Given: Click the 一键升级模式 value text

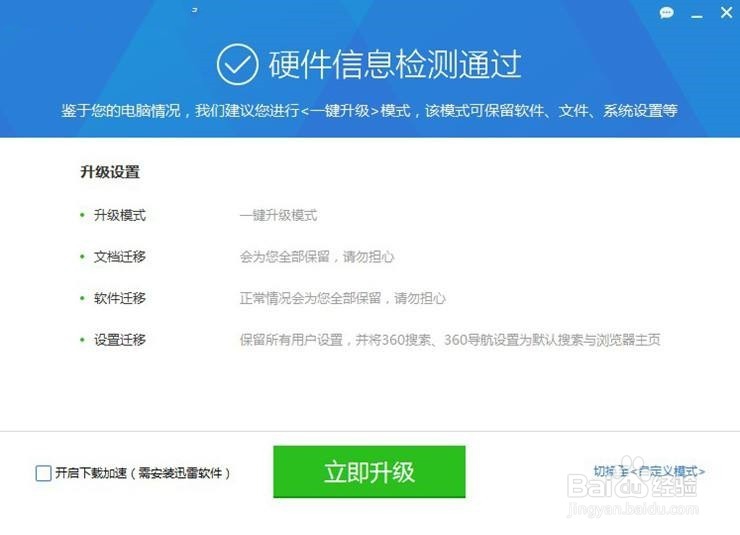Looking at the screenshot, I should [x=278, y=216].
